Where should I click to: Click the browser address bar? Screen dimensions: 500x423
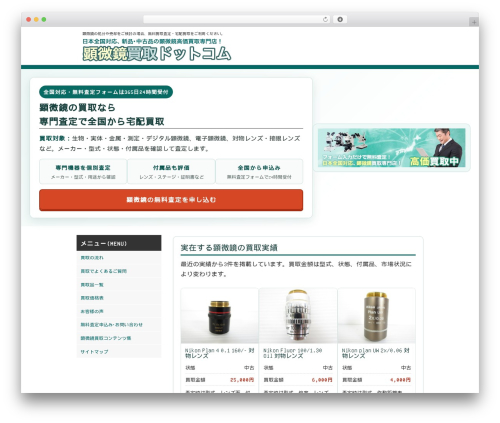point(236,19)
